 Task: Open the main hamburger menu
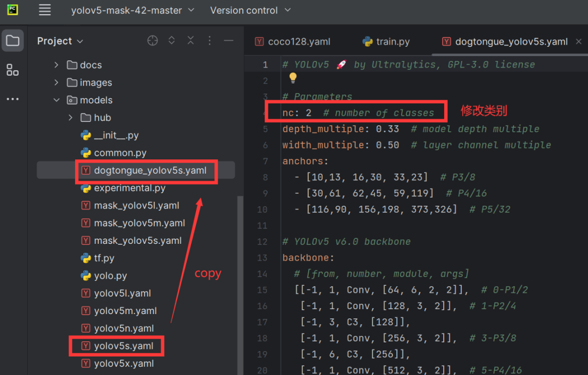point(45,10)
